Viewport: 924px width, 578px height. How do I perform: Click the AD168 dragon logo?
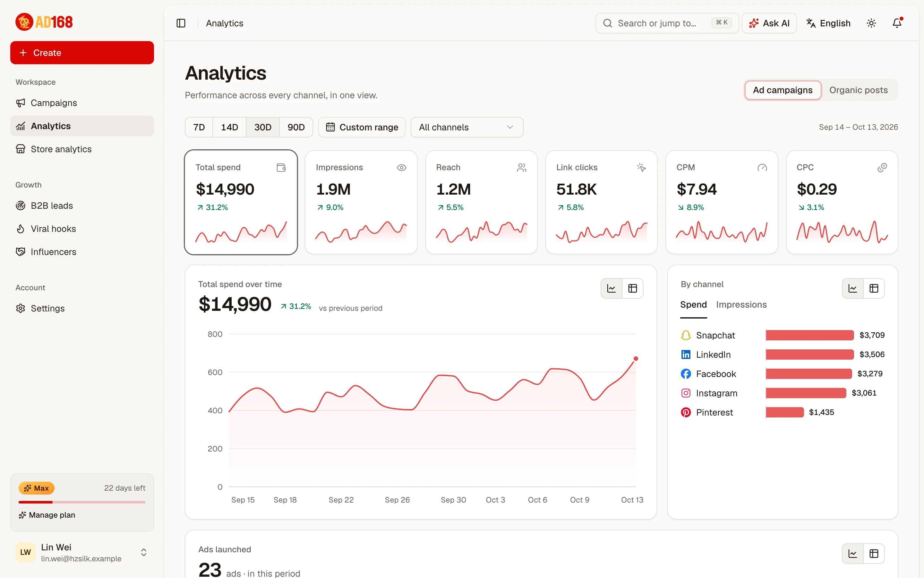click(x=44, y=22)
